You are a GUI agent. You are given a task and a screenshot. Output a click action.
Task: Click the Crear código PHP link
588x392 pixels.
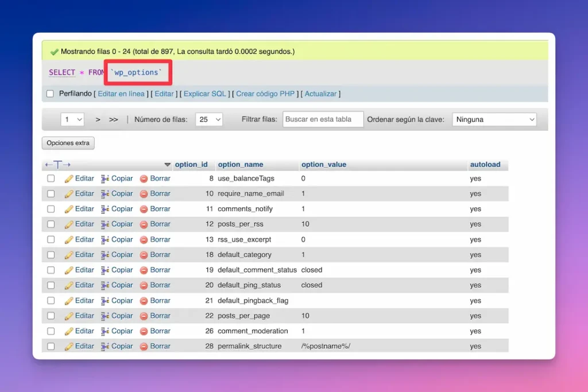pos(265,93)
